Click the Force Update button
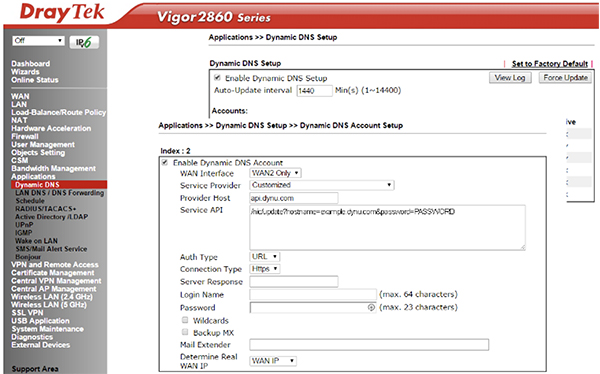The width and height of the screenshot is (600, 374). click(565, 78)
